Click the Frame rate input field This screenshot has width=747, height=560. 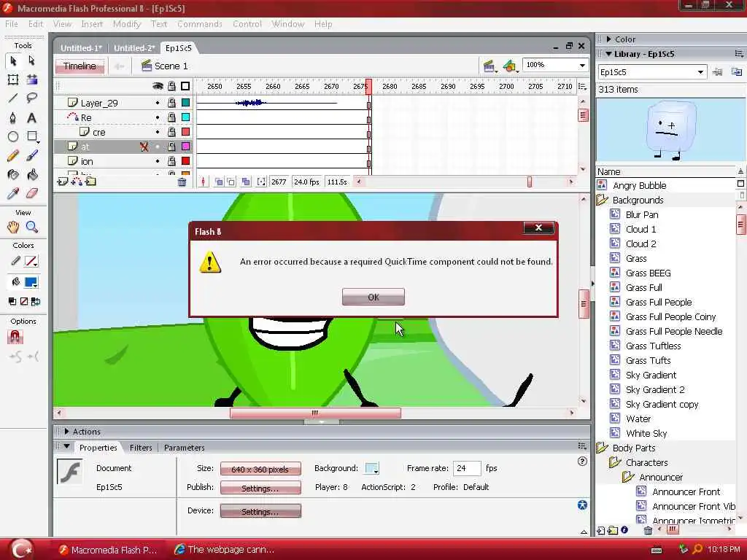[467, 468]
